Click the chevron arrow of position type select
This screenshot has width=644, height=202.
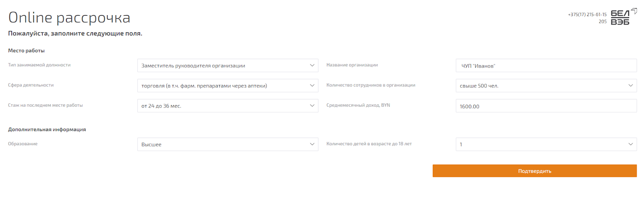point(312,65)
